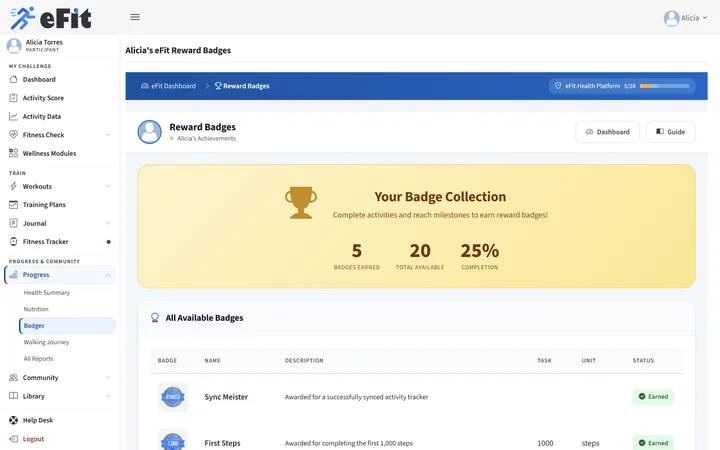
Task: Click the Workouts lightning bolt icon
Action: point(13,186)
